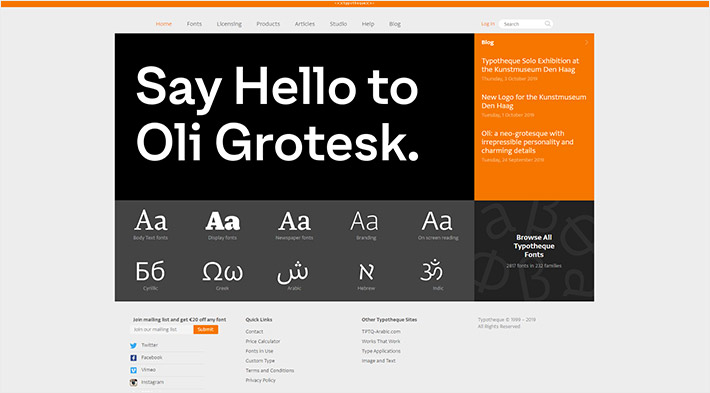
Task: Open the Products menu
Action: [x=268, y=24]
